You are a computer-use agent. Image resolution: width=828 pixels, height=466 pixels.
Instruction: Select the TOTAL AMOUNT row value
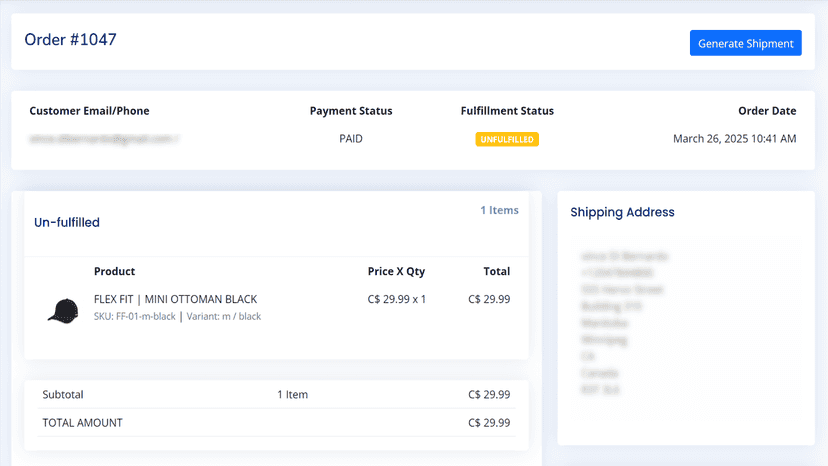489,423
